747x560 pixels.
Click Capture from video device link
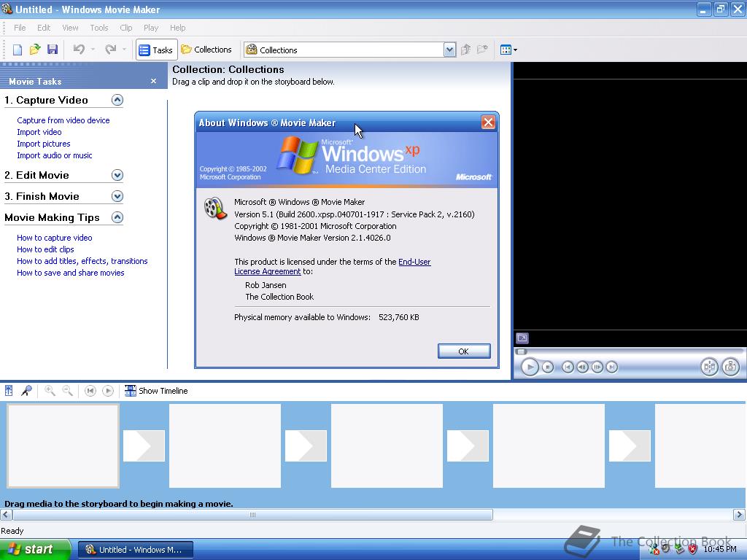(63, 120)
